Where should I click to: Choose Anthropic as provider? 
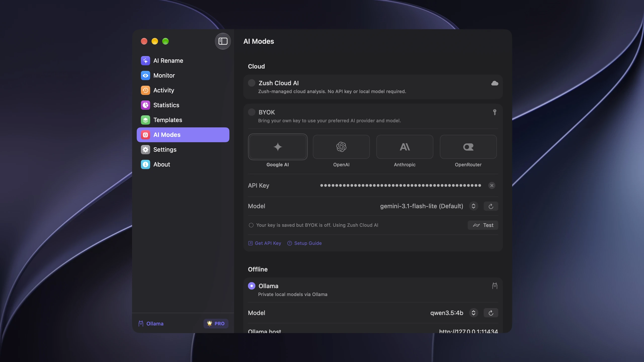tap(405, 147)
